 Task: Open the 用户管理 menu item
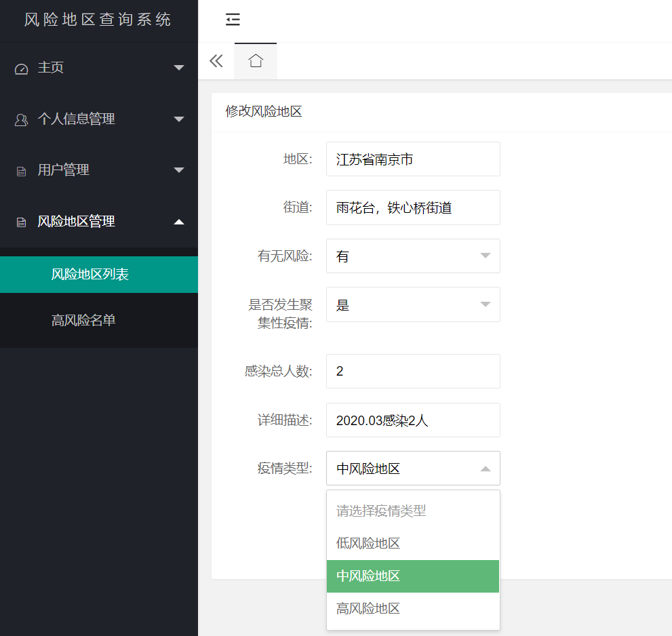tap(99, 170)
